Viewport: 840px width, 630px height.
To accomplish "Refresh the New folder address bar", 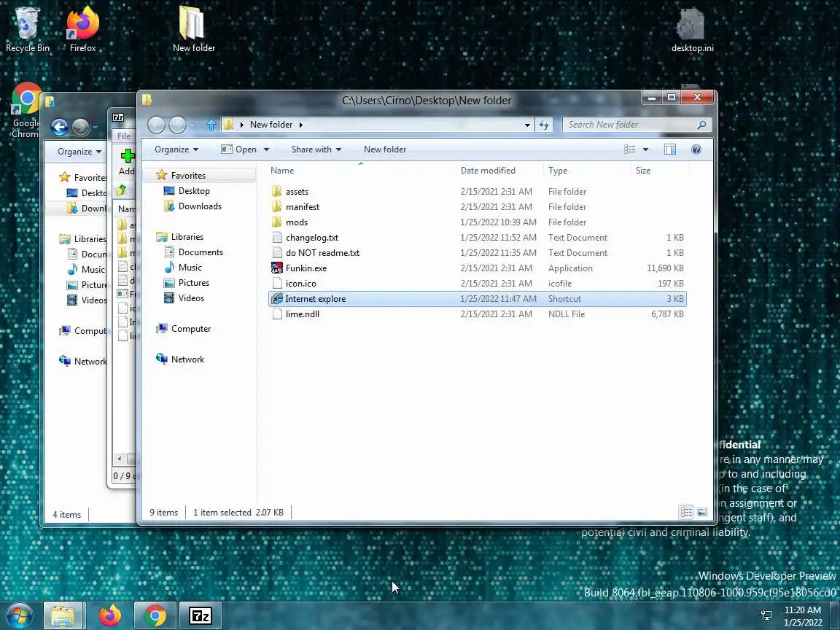I will coord(544,125).
